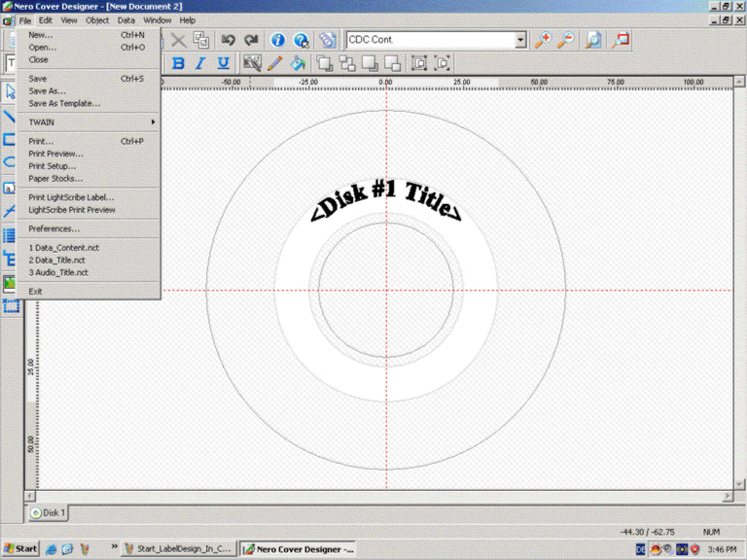Select the paint bucket fill icon
747x560 pixels.
pyautogui.click(x=298, y=63)
